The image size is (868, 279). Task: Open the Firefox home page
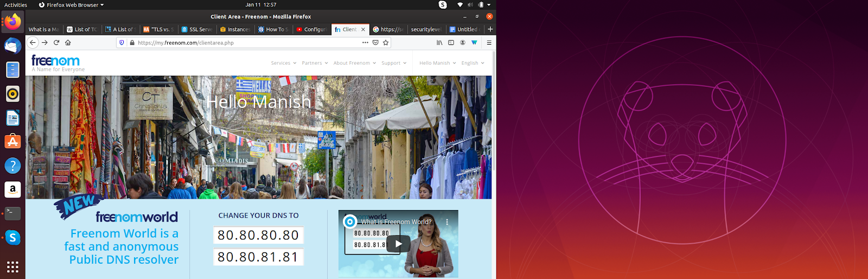68,42
